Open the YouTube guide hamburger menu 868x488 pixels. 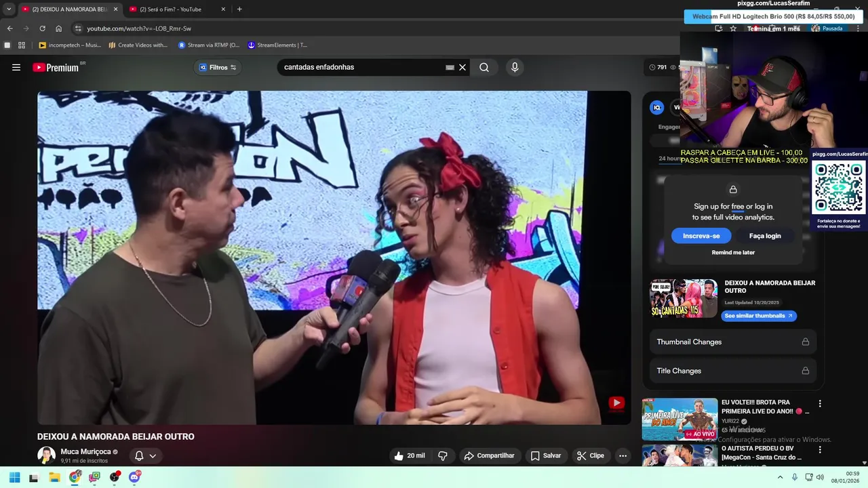(x=16, y=67)
